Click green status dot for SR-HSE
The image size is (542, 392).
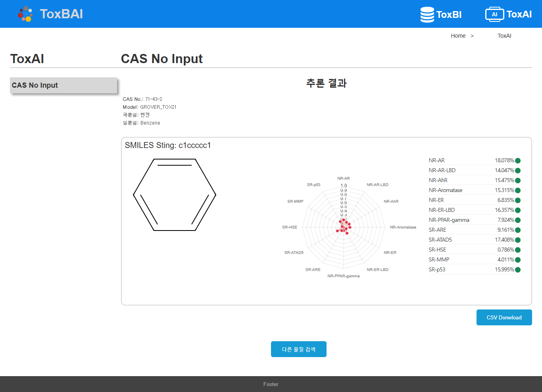click(x=517, y=250)
